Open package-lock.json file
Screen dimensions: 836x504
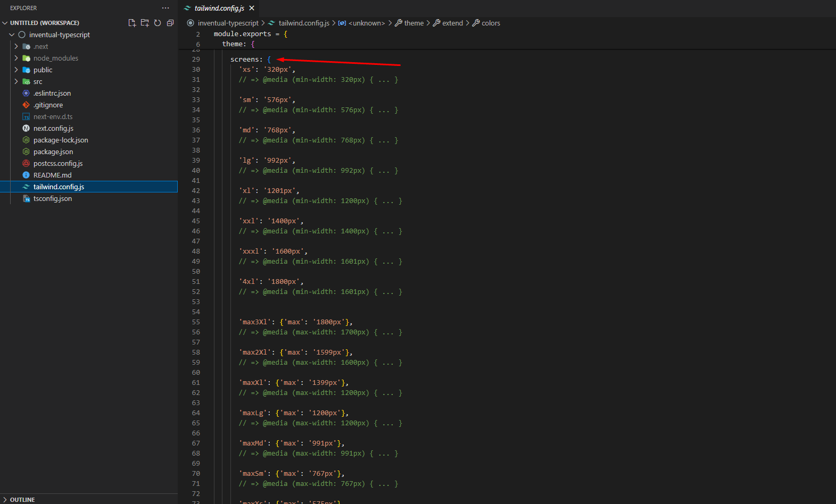click(61, 140)
